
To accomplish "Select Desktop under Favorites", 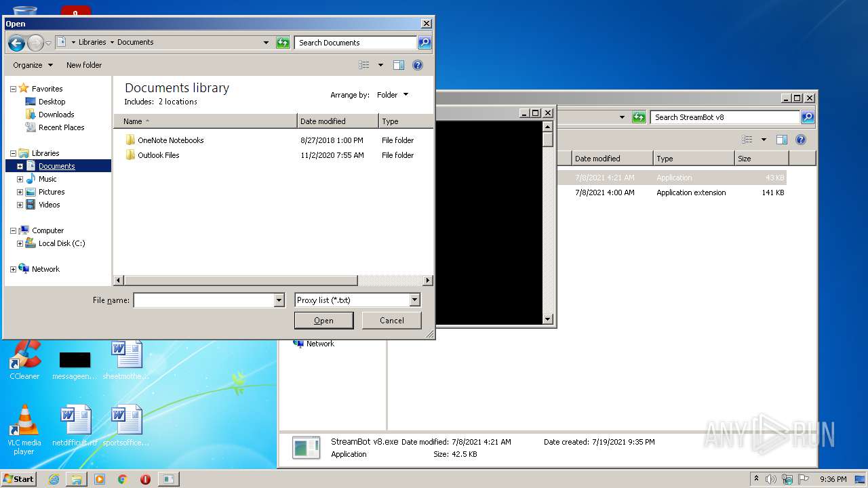I will [x=52, y=102].
